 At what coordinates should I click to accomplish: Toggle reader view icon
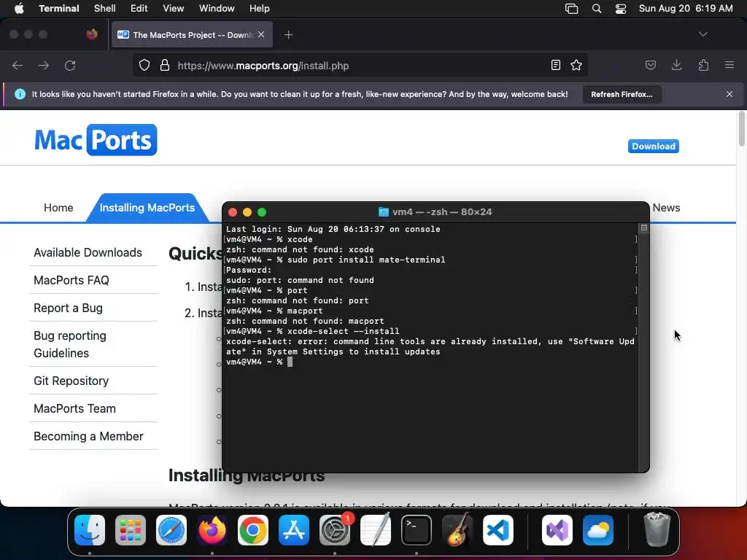point(555,65)
